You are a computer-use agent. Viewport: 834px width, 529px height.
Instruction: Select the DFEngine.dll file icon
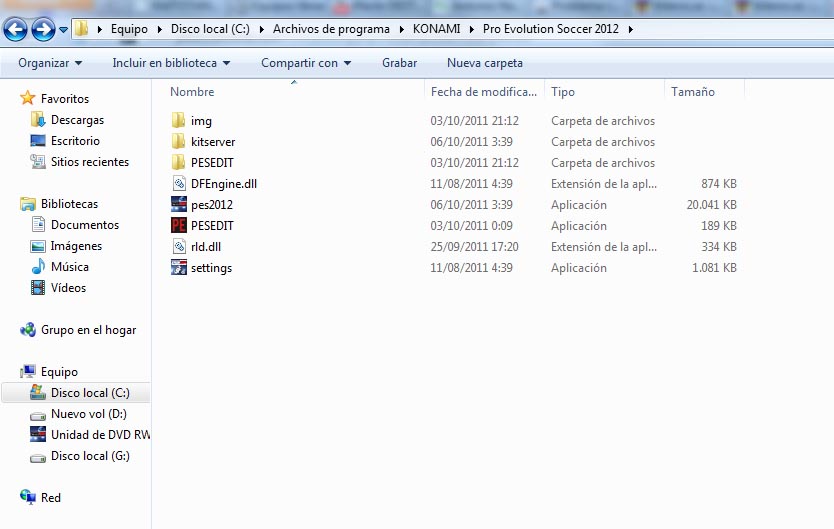click(179, 183)
